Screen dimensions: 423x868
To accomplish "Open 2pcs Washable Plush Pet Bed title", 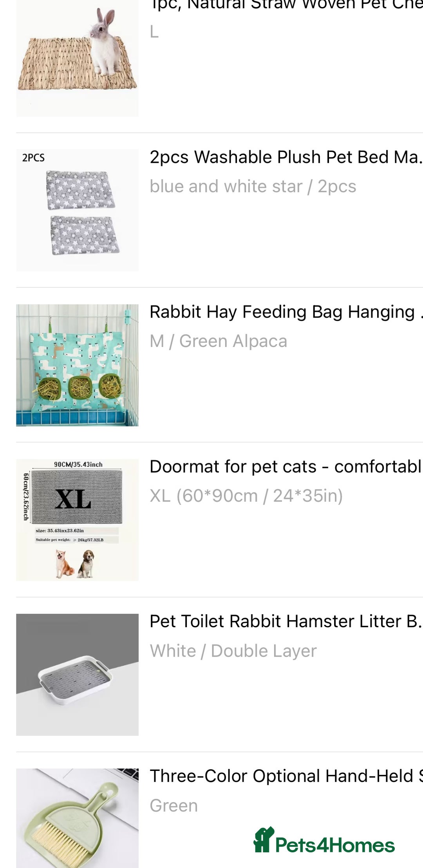I will [x=286, y=157].
